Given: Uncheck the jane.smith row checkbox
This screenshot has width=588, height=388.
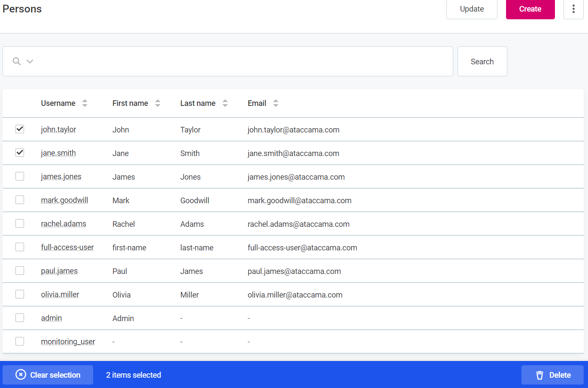Looking at the screenshot, I should [20, 153].
